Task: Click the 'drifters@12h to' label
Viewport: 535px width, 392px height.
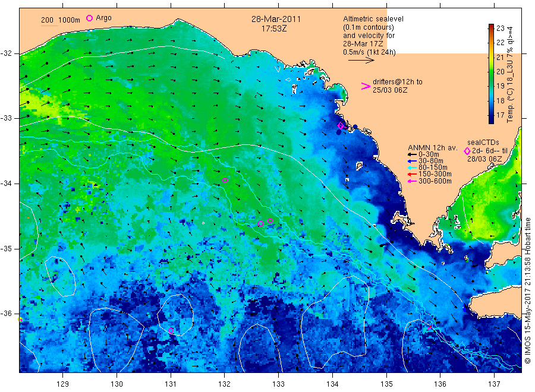Action: tap(398, 82)
